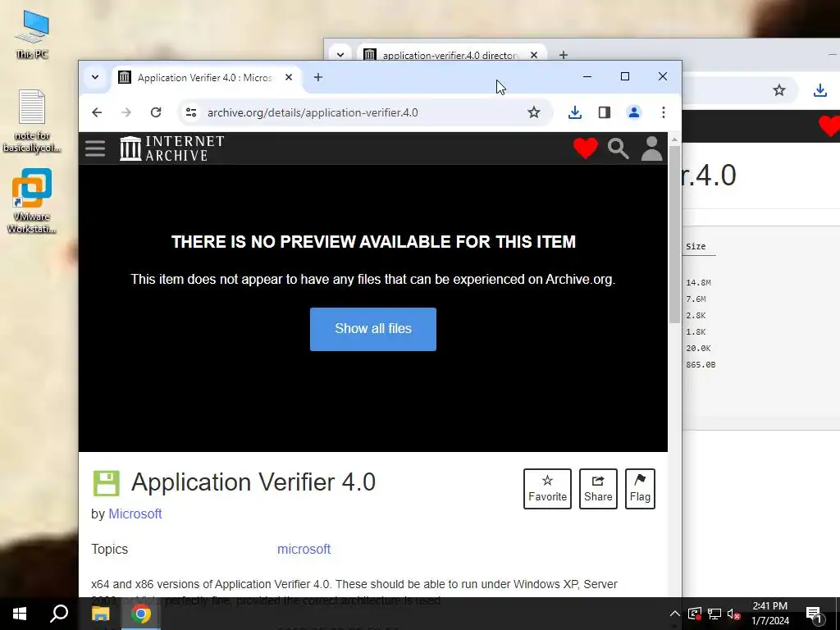Bookmark star in background Chrome window
The width and height of the screenshot is (840, 630).
click(x=779, y=90)
